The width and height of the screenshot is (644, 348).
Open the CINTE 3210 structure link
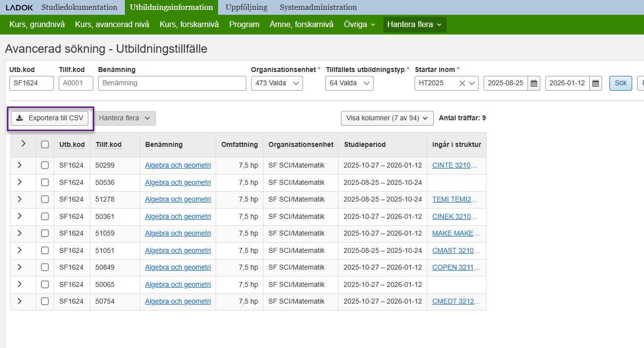[454, 165]
